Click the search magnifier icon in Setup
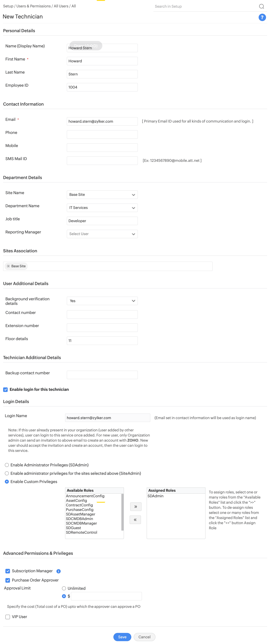 tap(261, 7)
